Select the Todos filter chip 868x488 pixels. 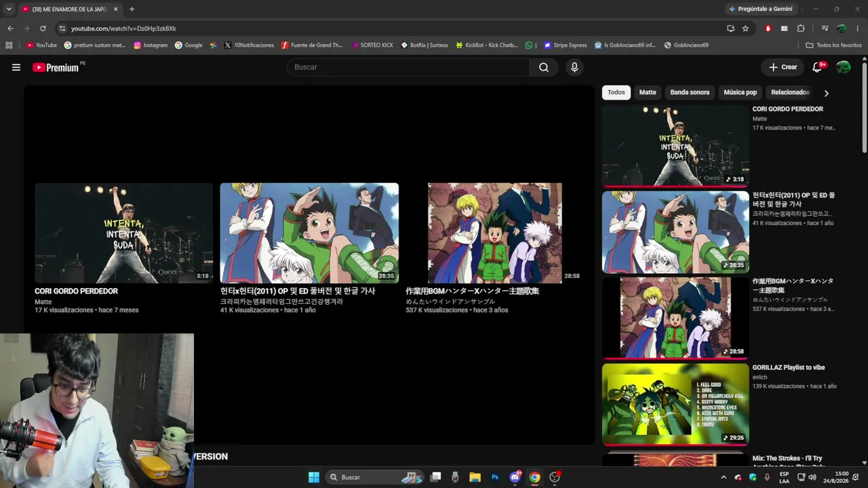[x=616, y=92]
